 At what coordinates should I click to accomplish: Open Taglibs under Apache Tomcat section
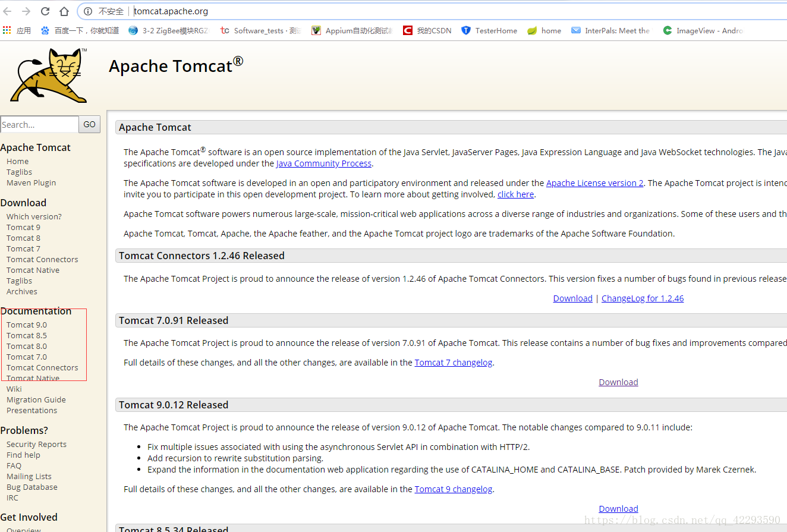[19, 172]
